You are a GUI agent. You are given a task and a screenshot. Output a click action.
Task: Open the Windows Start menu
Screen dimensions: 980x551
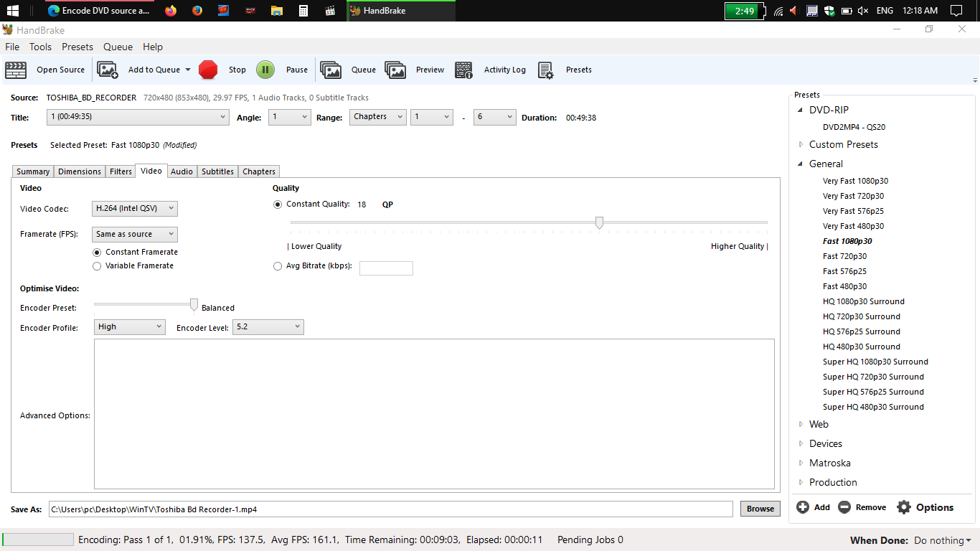(x=12, y=11)
